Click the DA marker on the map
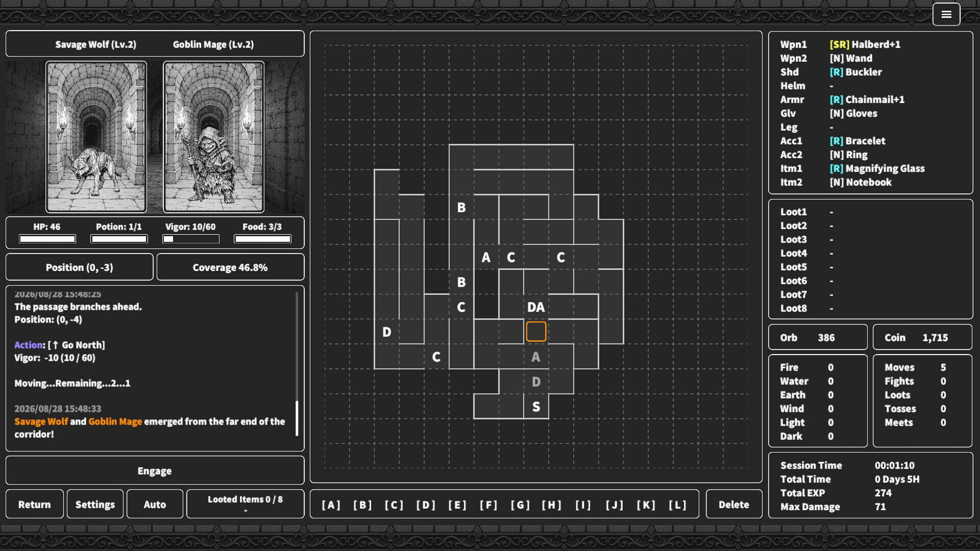980x551 pixels. coord(536,307)
